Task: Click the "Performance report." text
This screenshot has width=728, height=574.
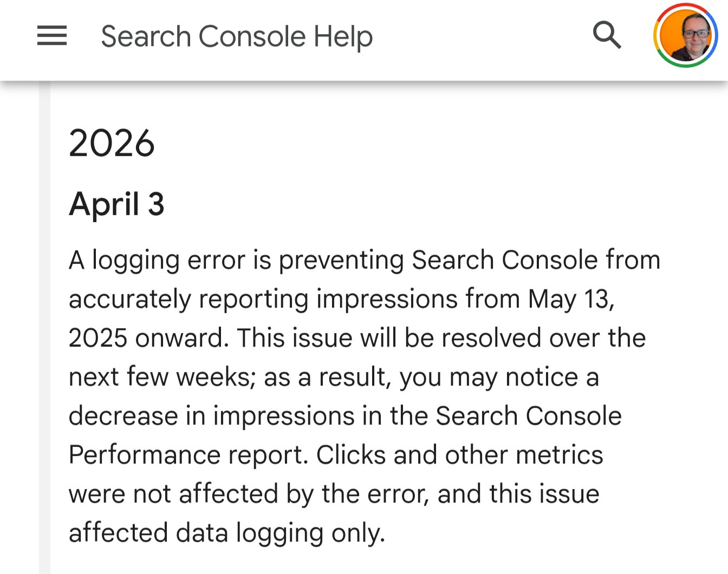Action: (188, 455)
